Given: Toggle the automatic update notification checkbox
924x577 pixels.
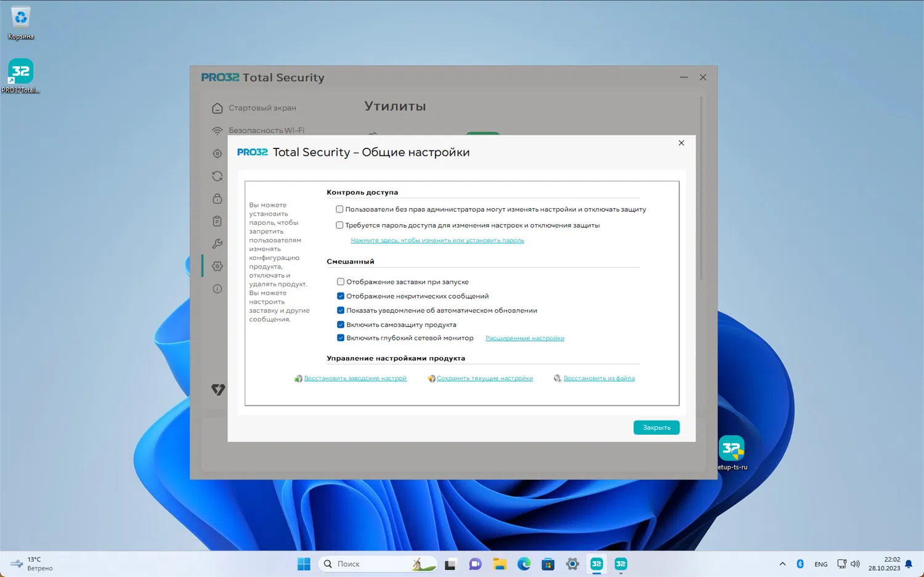Looking at the screenshot, I should pyautogui.click(x=341, y=310).
